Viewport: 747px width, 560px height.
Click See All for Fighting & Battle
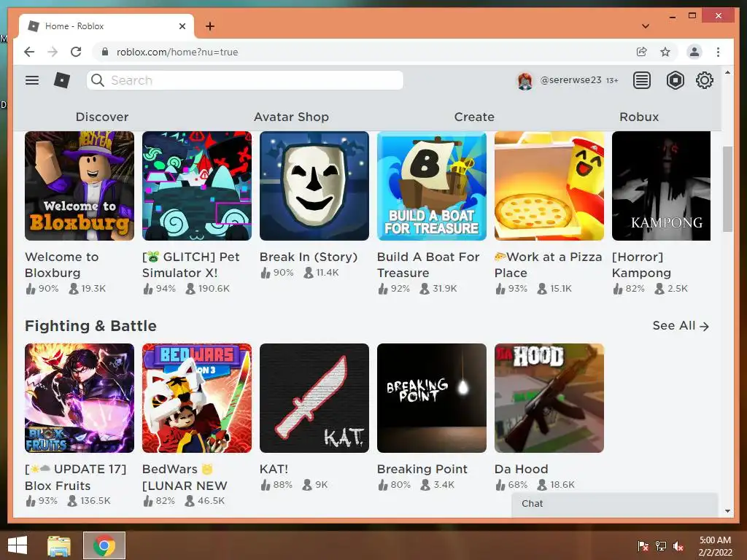coord(681,326)
